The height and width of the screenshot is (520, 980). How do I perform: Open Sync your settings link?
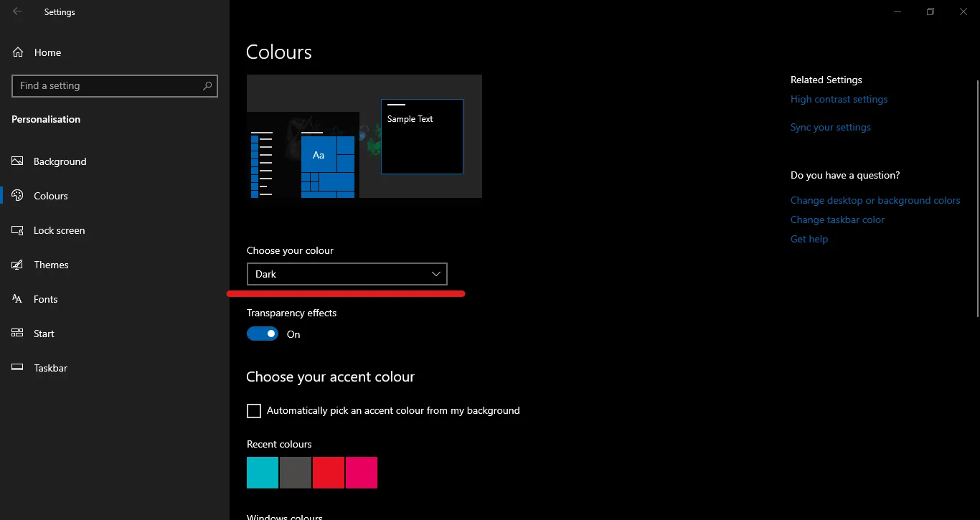tap(830, 127)
